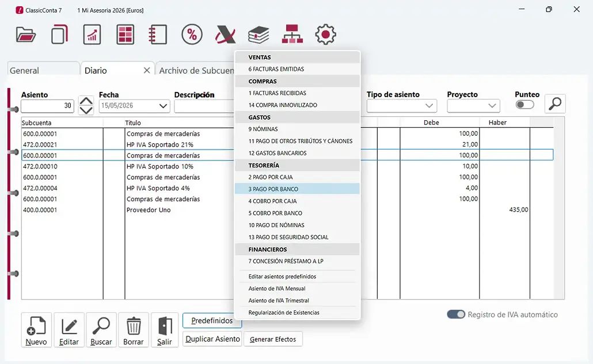Viewport: 593px width, 364px height.
Task: Disable Registro de IVA automático switch
Action: click(456, 314)
